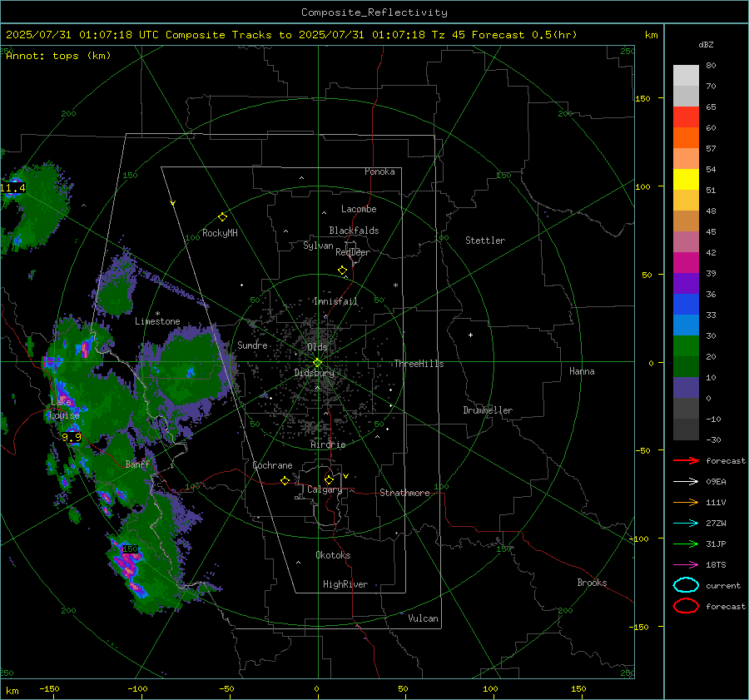Click the white plus marker west of Hanna
Image resolution: width=749 pixels, height=700 pixels.
(x=470, y=335)
